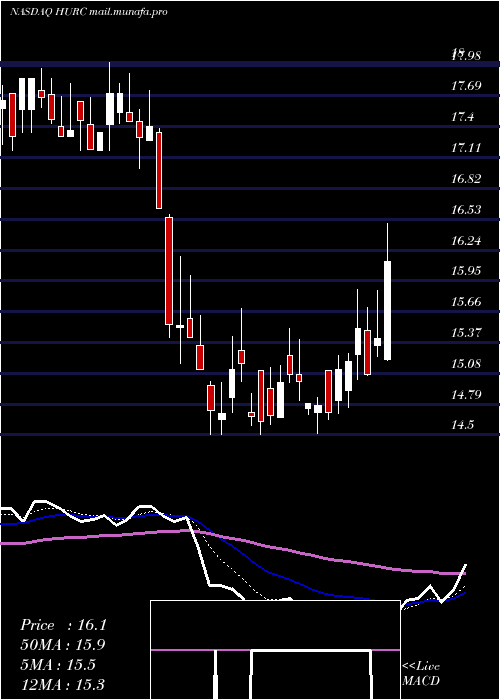500x700 pixels.
Task: Select the 15.08 price axis label
Action: [x=467, y=364]
